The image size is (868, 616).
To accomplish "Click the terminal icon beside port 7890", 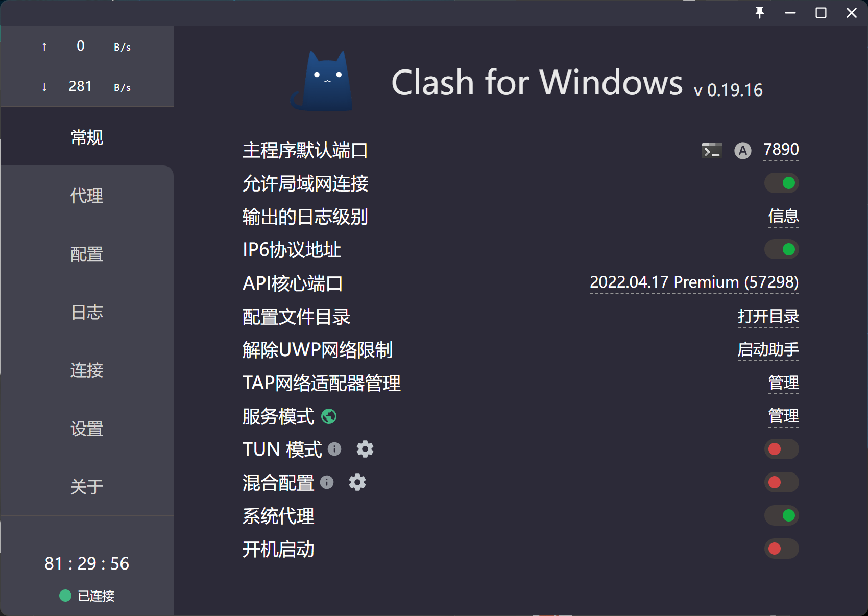I will point(712,151).
